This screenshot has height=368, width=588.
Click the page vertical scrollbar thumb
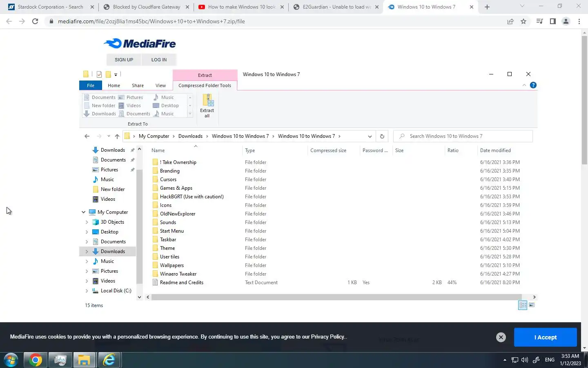[584, 100]
